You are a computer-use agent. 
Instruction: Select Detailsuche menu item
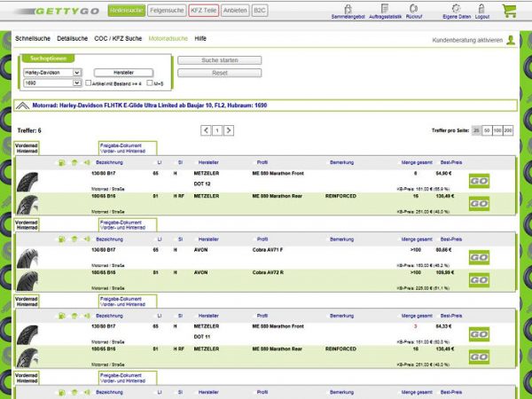click(73, 39)
